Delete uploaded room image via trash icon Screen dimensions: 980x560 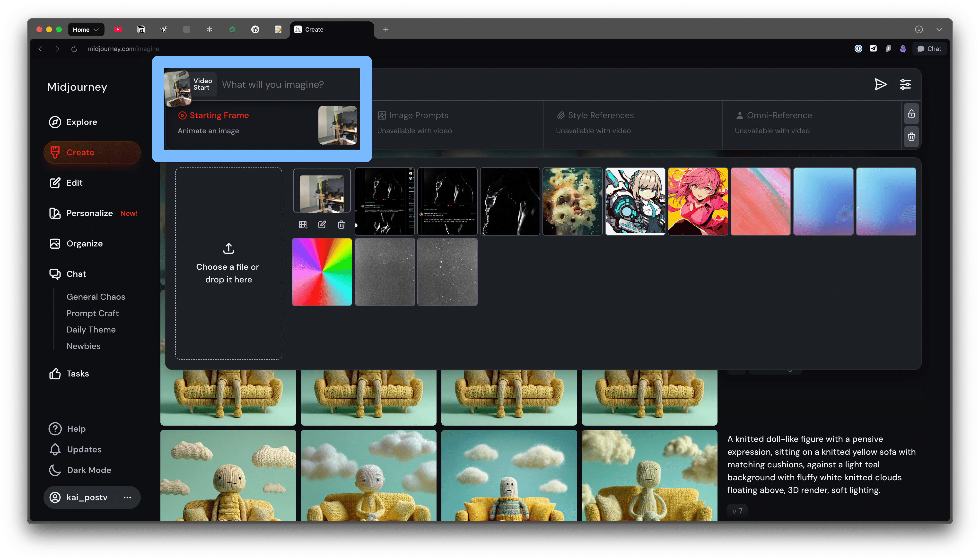pos(341,225)
